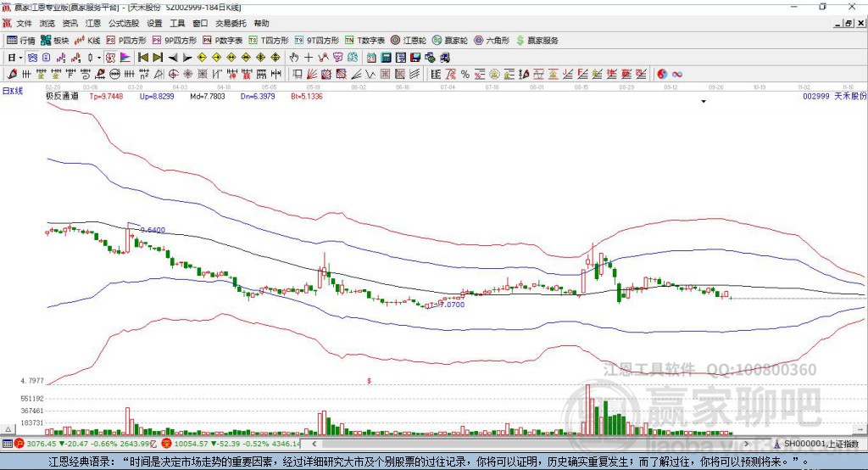Select the hand pan tool
This screenshot has height=470, width=868.
(294, 58)
